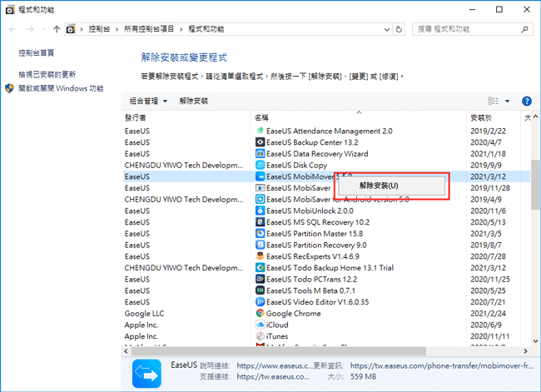Click the EaseUS MS SQL Recovery icon
The width and height of the screenshot is (541, 392).
(261, 222)
